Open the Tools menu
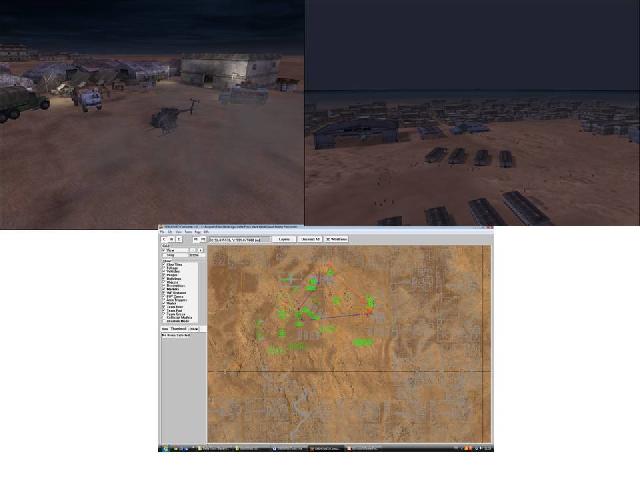This screenshot has width=640, height=480. coord(187,232)
